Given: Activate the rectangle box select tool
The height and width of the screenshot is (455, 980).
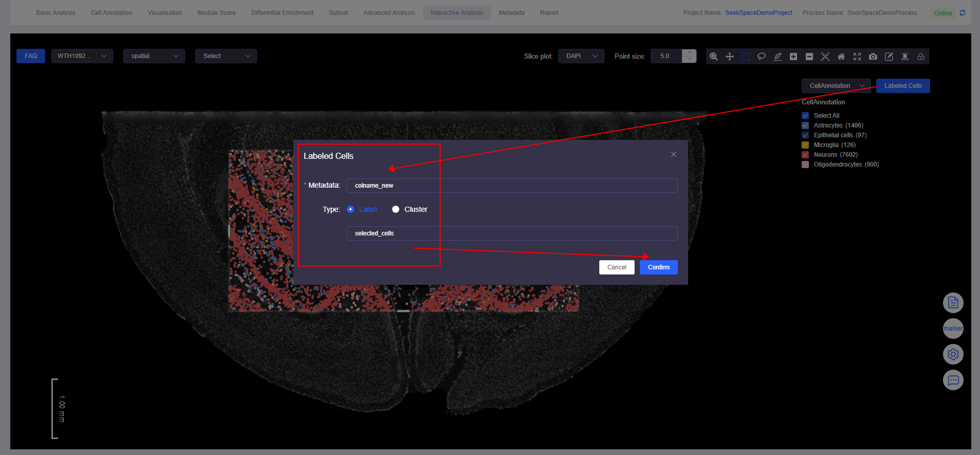Looking at the screenshot, I should [746, 57].
